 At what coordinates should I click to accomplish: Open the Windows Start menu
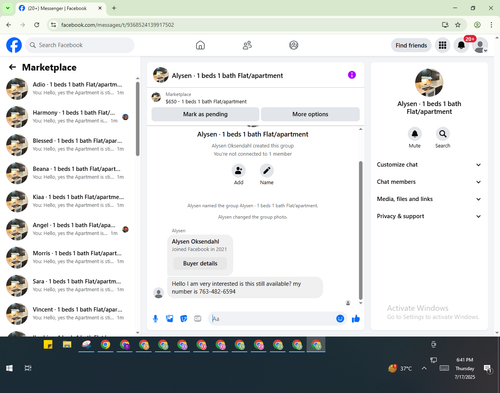pyautogui.click(x=9, y=368)
